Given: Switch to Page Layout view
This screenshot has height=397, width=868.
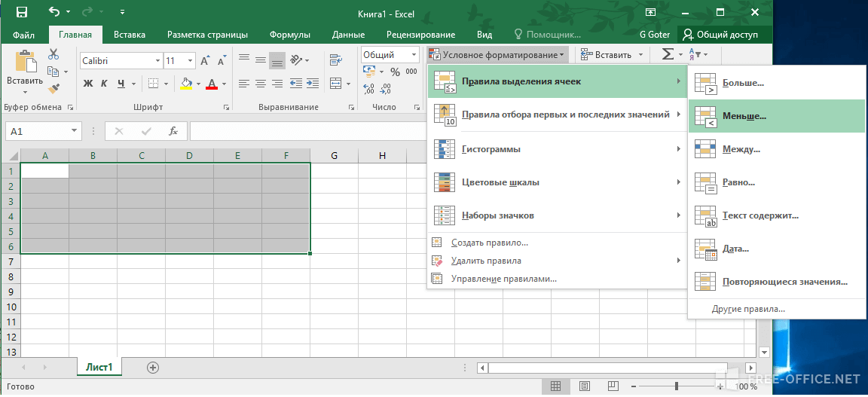Looking at the screenshot, I should click(585, 386).
